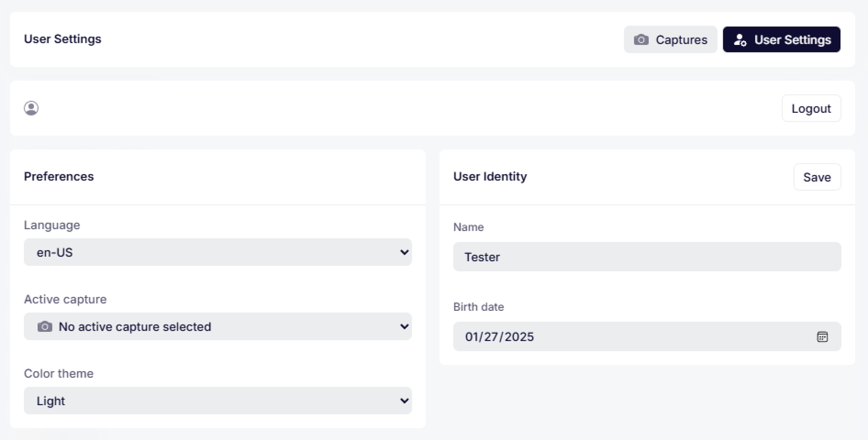Click the user avatar profile icon
Viewport: 868px width, 440px height.
point(31,108)
